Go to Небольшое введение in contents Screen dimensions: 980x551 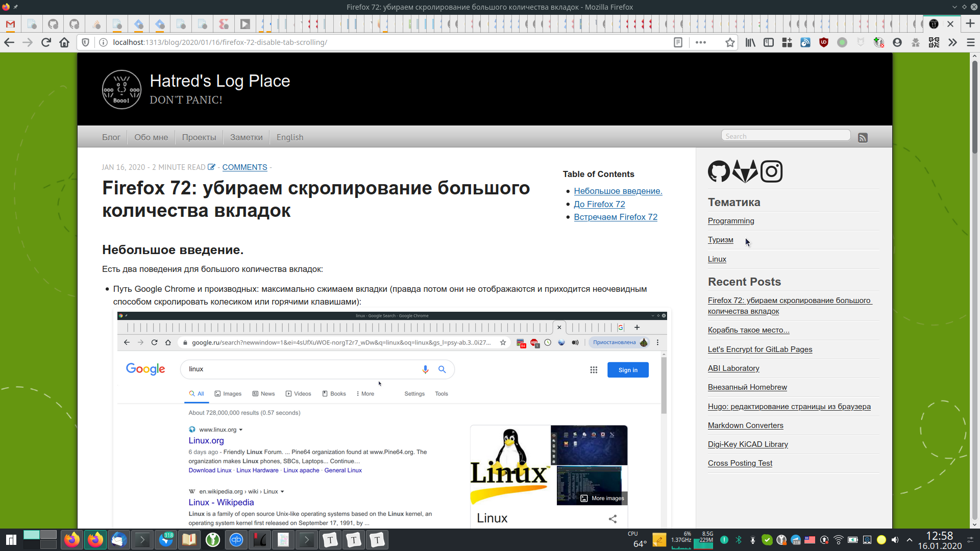[618, 191]
